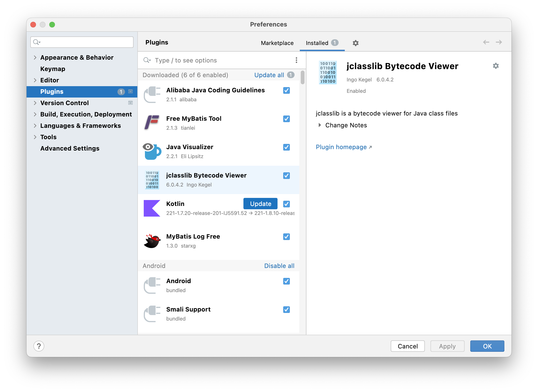Click the help question mark button
Viewport: 538px width, 392px height.
pyautogui.click(x=39, y=346)
